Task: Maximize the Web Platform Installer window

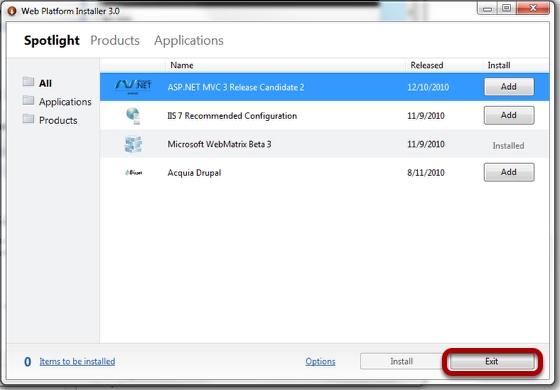Action: 506,8
